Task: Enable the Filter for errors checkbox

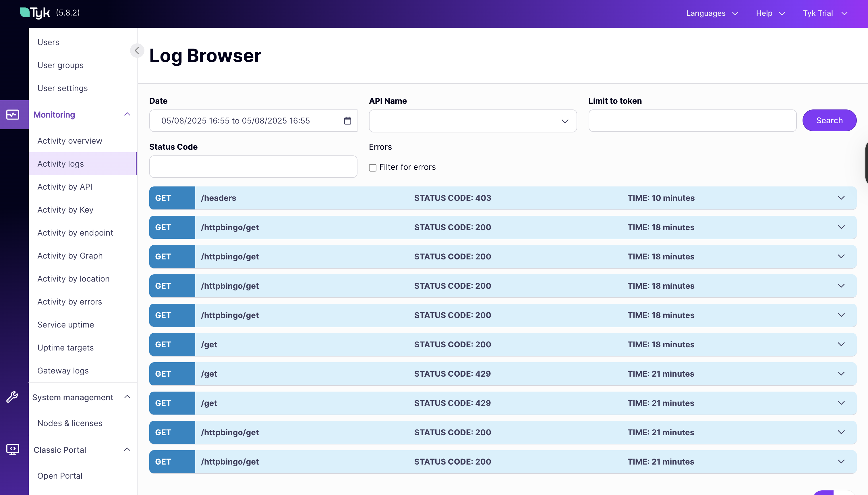Action: (373, 167)
